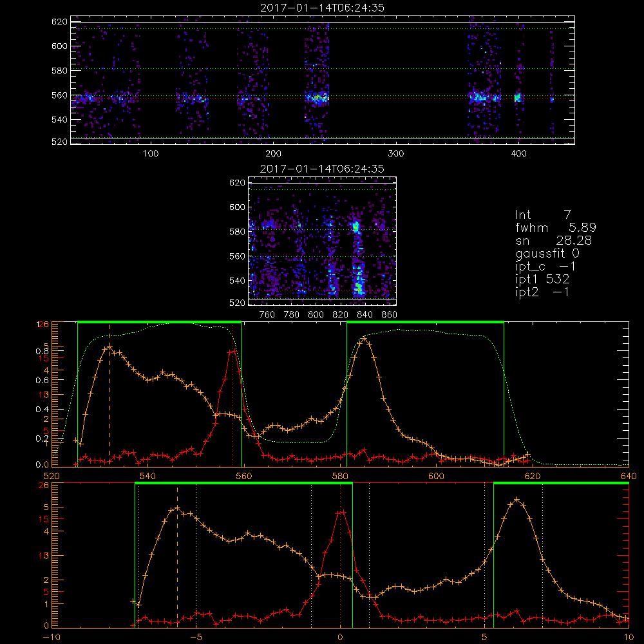Click y-axis label 560 on the wide spectrogram
Viewport: 644px width, 644px height.
click(59, 95)
